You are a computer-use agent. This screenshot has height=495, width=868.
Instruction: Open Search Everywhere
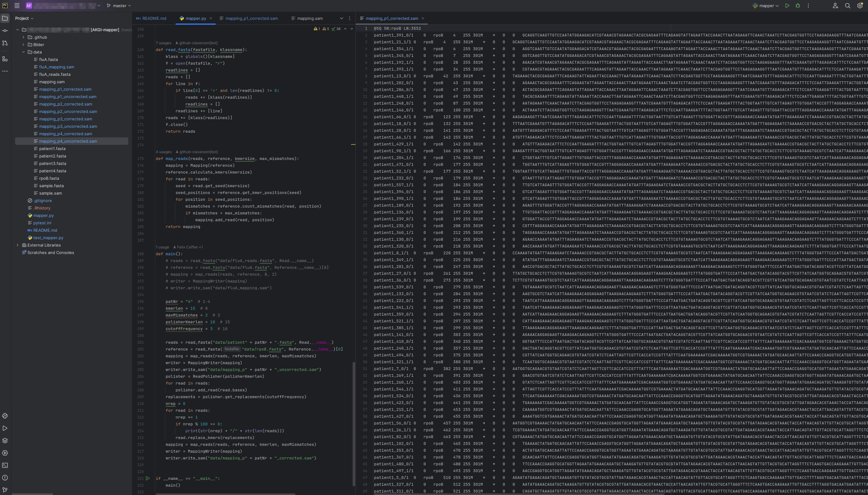pos(848,6)
